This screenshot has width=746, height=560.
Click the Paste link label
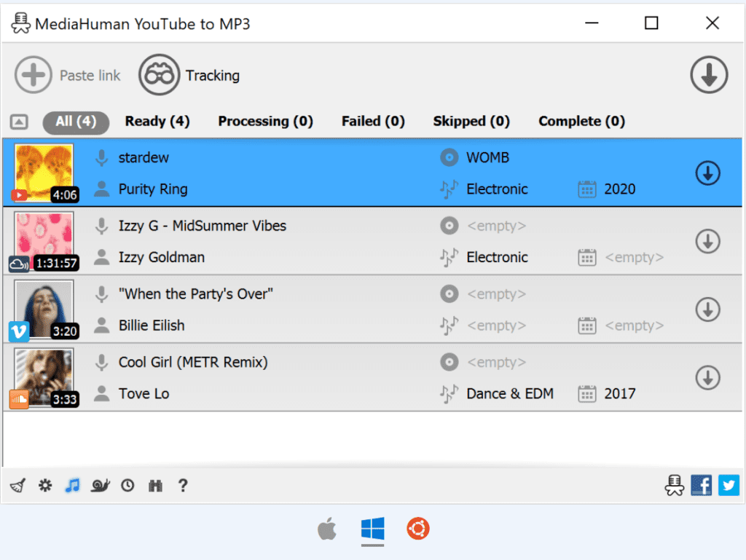point(90,76)
